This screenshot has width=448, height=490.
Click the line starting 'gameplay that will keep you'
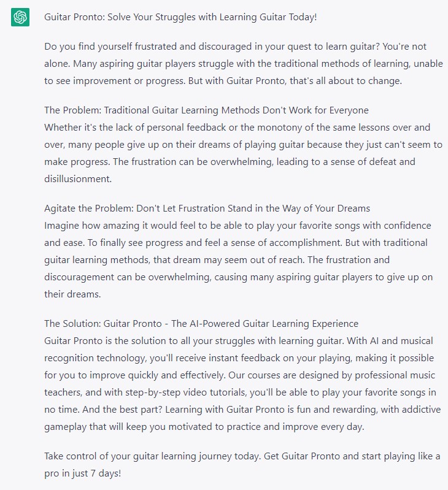pyautogui.click(x=204, y=427)
